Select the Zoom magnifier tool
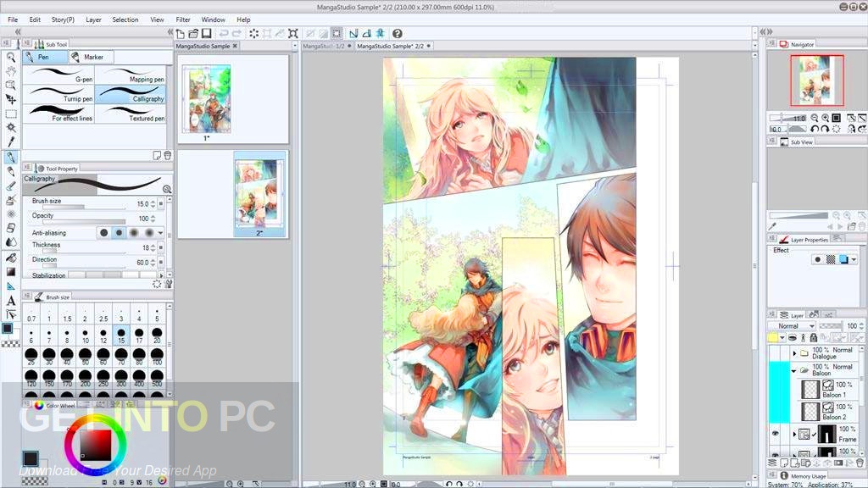Viewport: 868px width, 488px height. 10,57
